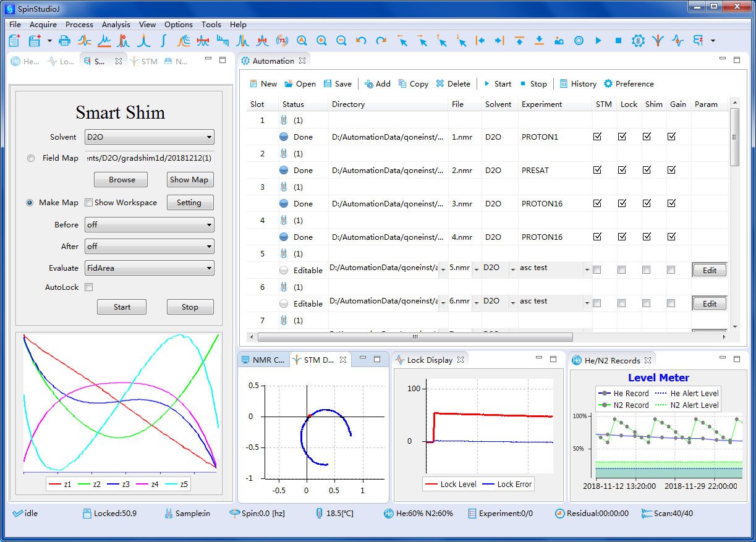
Task: Open the T1 analysis icon
Action: tap(282, 41)
